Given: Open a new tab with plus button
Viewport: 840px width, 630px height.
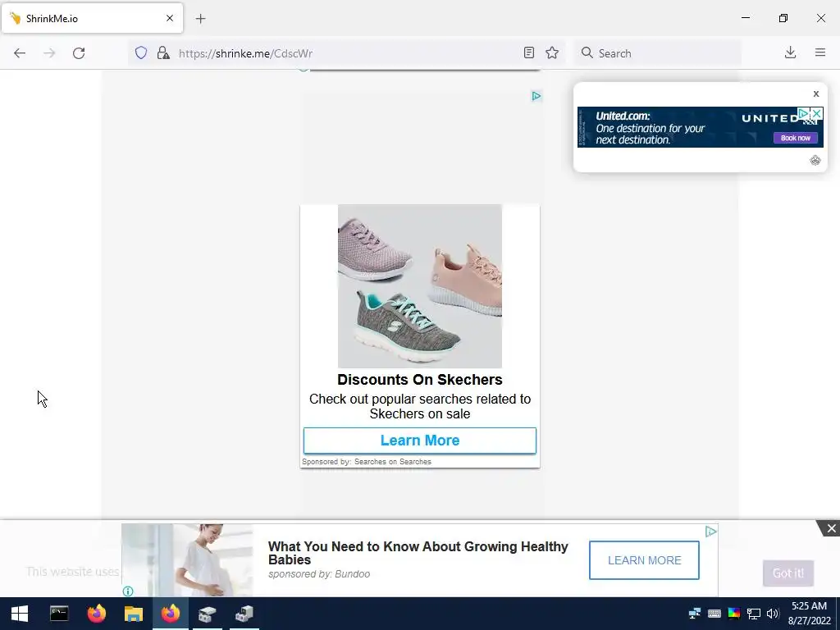Looking at the screenshot, I should coord(200,19).
